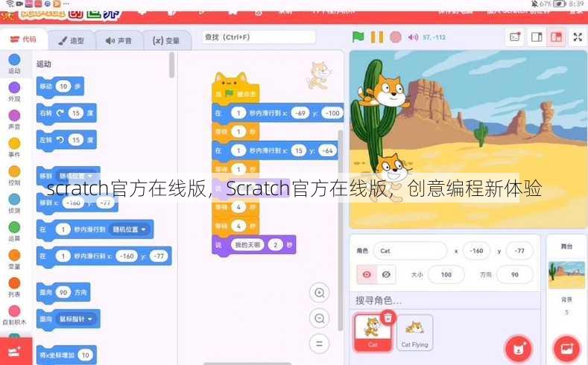This screenshot has width=588, height=365.
Task: Select the 运动 (Motion) block category
Action: click(x=14, y=64)
